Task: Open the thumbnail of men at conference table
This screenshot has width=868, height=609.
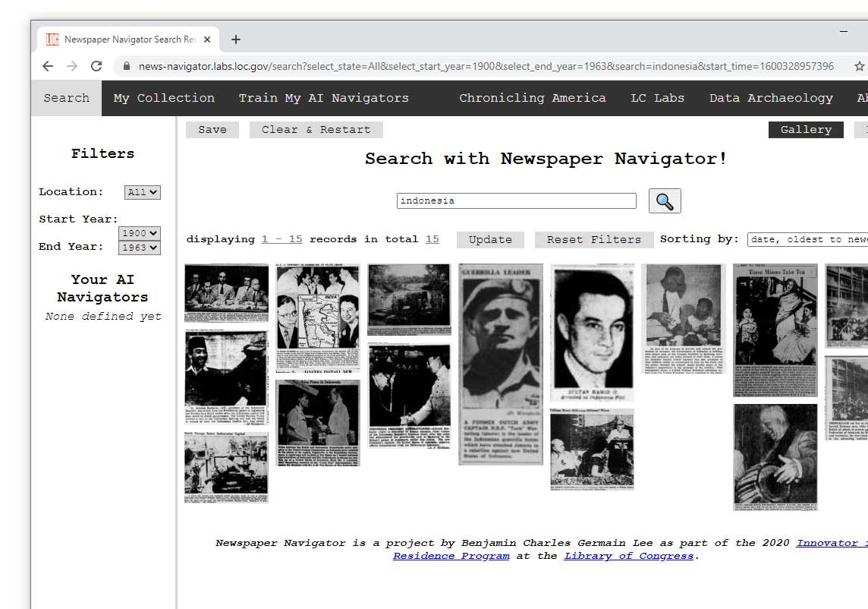Action: coord(226,293)
